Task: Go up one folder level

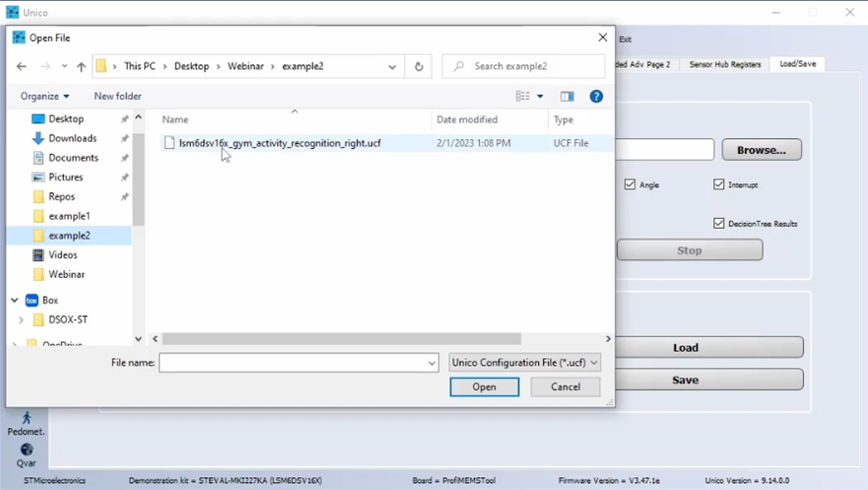Action: click(x=82, y=66)
